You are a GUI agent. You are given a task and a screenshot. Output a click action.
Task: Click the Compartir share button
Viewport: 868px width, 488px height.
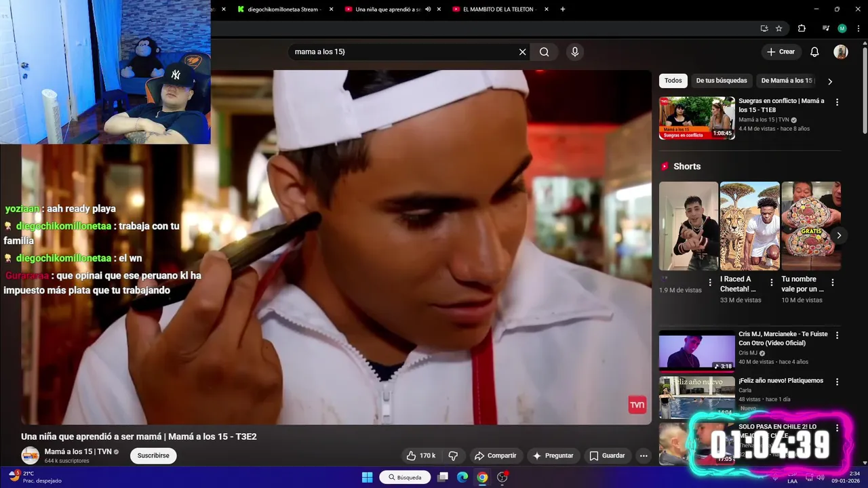click(495, 455)
